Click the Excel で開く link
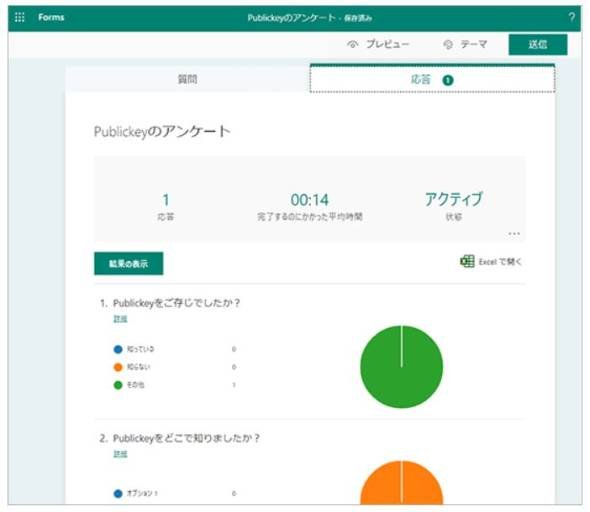The width and height of the screenshot is (590, 512). click(x=500, y=261)
